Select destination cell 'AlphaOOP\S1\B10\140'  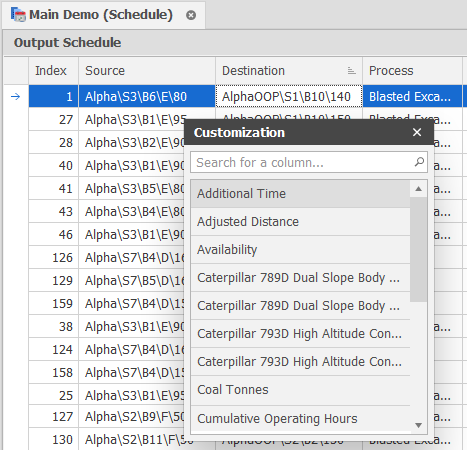point(289,97)
